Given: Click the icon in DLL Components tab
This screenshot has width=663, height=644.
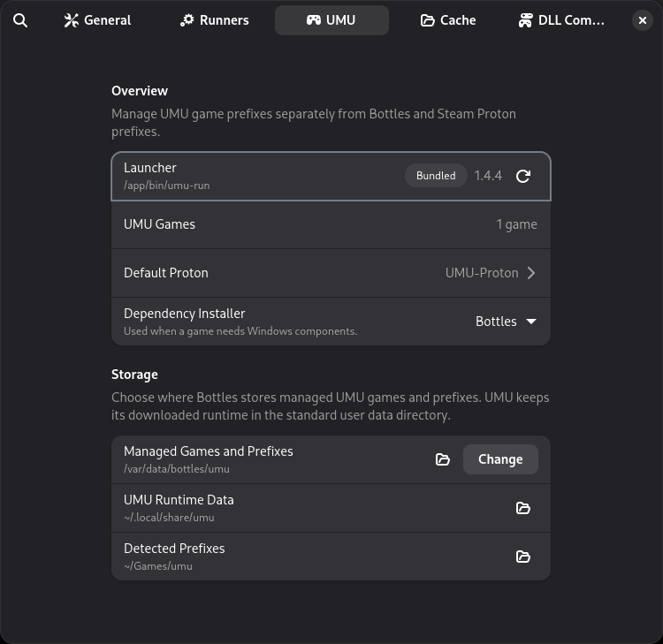Looking at the screenshot, I should tap(525, 20).
